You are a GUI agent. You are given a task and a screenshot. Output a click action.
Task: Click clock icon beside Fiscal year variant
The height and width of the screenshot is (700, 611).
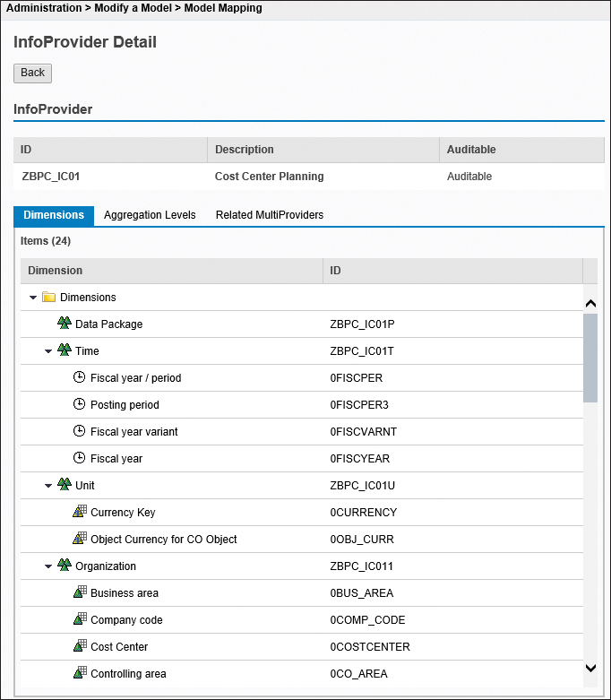(x=79, y=431)
